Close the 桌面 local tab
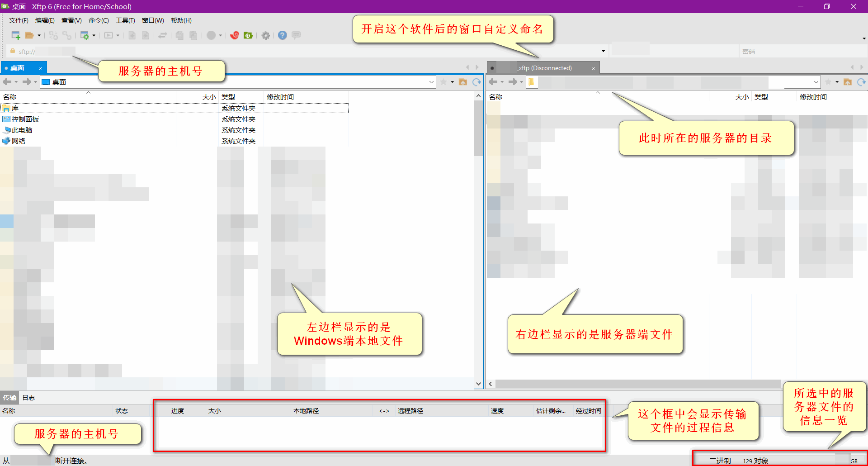868x466 pixels. click(41, 68)
